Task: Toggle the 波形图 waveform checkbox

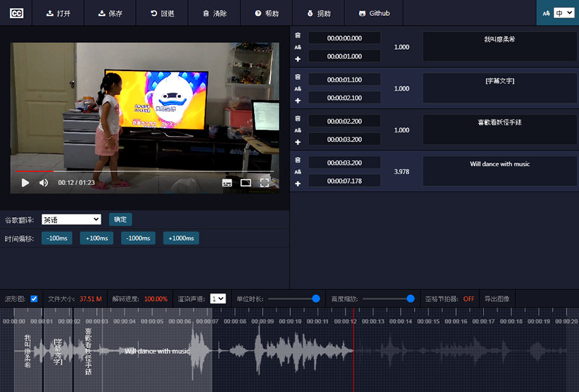Action: [34, 299]
